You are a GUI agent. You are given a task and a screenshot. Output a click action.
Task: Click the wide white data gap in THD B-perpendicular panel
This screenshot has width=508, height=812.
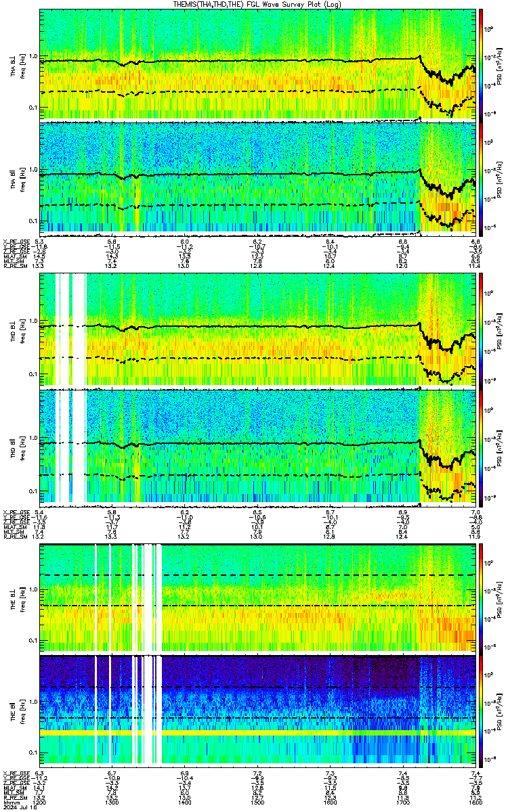(79, 330)
